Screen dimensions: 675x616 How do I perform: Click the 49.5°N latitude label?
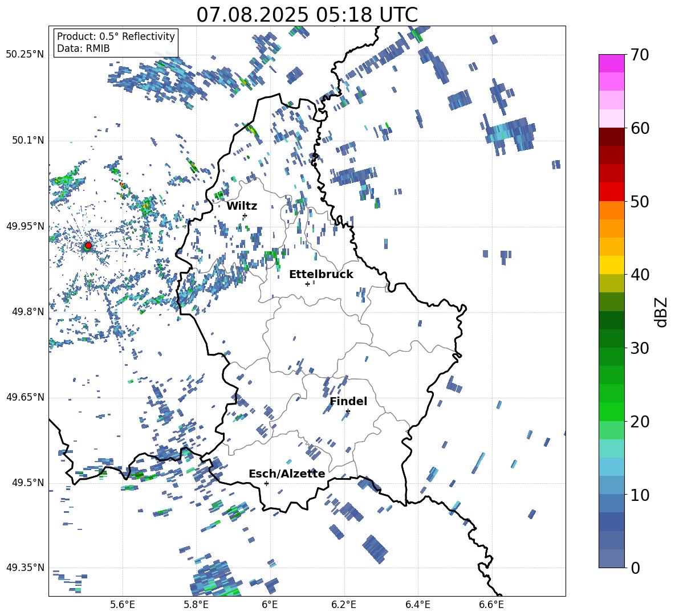tap(27, 483)
